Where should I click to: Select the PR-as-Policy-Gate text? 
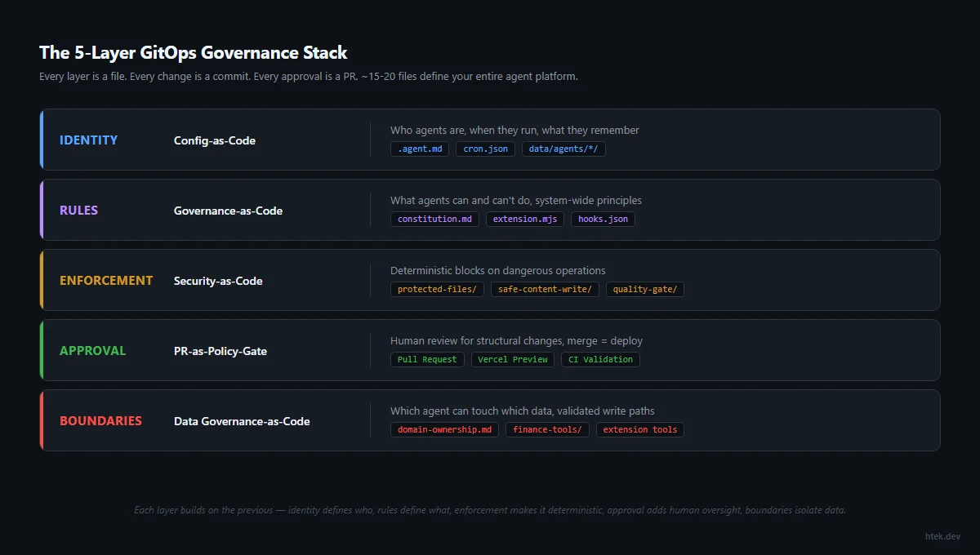pyautogui.click(x=220, y=351)
